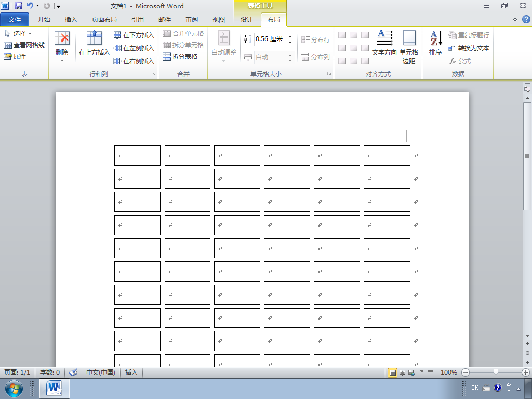The image size is (532, 399).
Task: Switch to the 插入 tab
Action: point(71,20)
